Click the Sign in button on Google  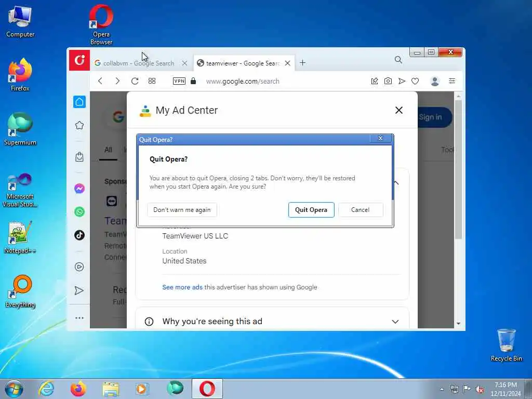click(434, 117)
